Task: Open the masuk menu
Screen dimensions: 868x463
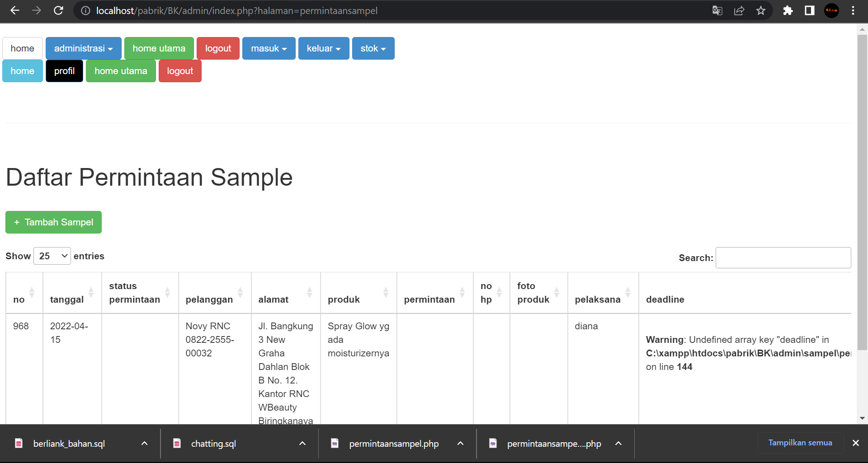Action: point(269,48)
